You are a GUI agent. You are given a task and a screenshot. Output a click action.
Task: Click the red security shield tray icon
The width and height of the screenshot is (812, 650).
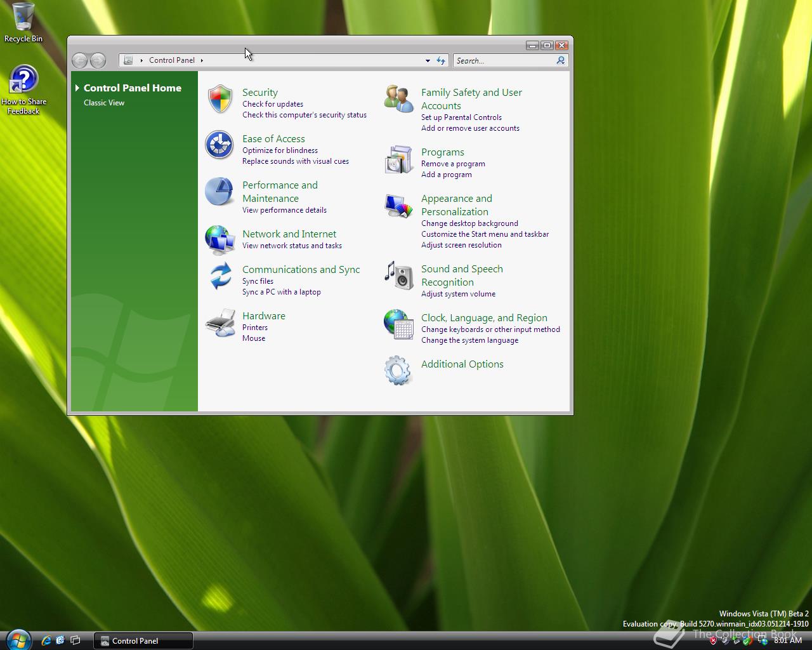[x=713, y=641]
